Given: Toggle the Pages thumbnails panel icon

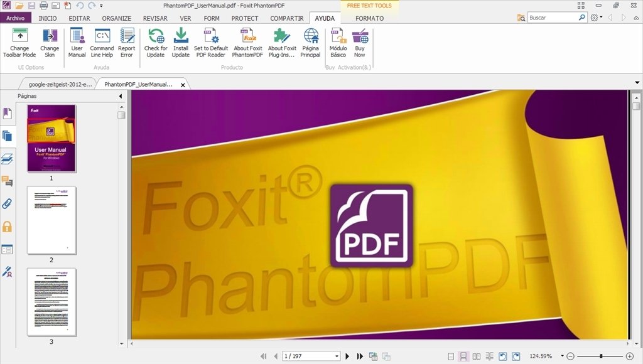Looking at the screenshot, I should (x=7, y=136).
